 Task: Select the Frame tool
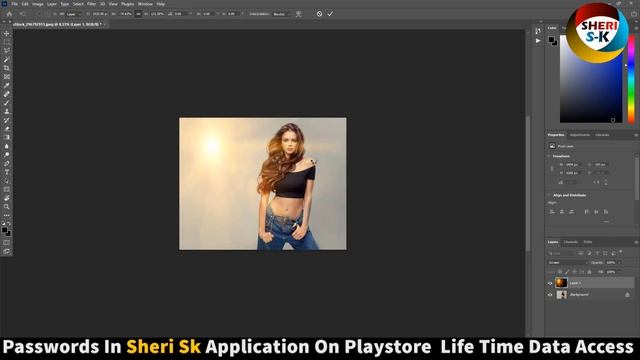pyautogui.click(x=7, y=77)
